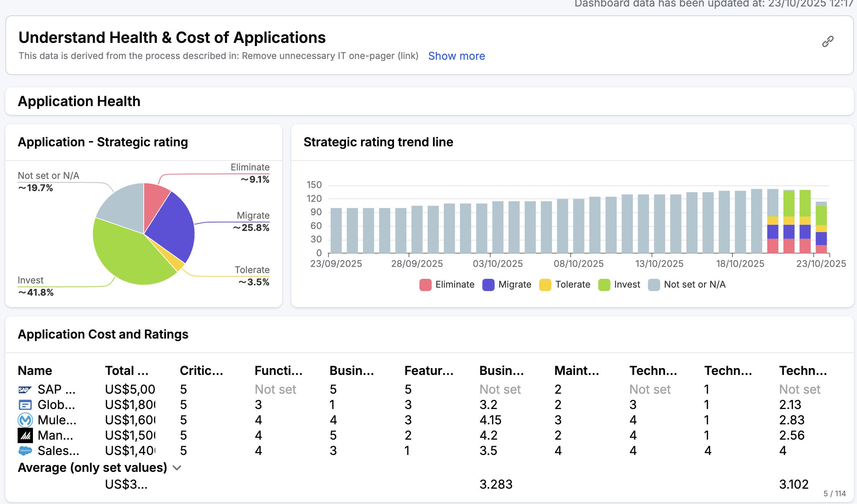Collapse the Application Health section header
The height and width of the screenshot is (504, 857).
pos(79,101)
